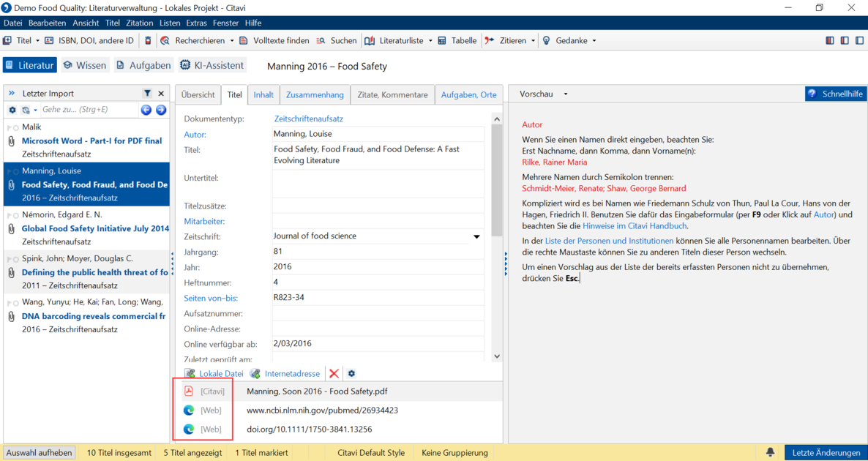Select the Zusammenhang tab
The height and width of the screenshot is (461, 868).
coord(315,94)
